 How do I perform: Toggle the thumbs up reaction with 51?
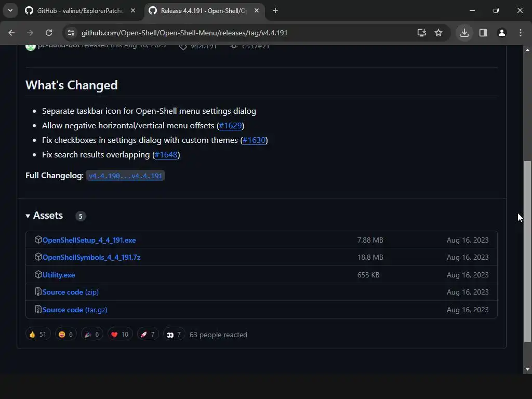point(38,335)
